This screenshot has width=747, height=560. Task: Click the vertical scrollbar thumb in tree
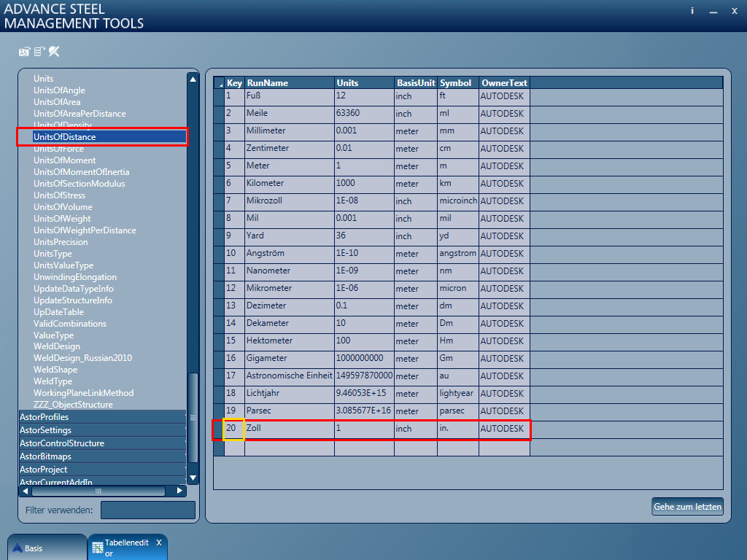pos(193,418)
